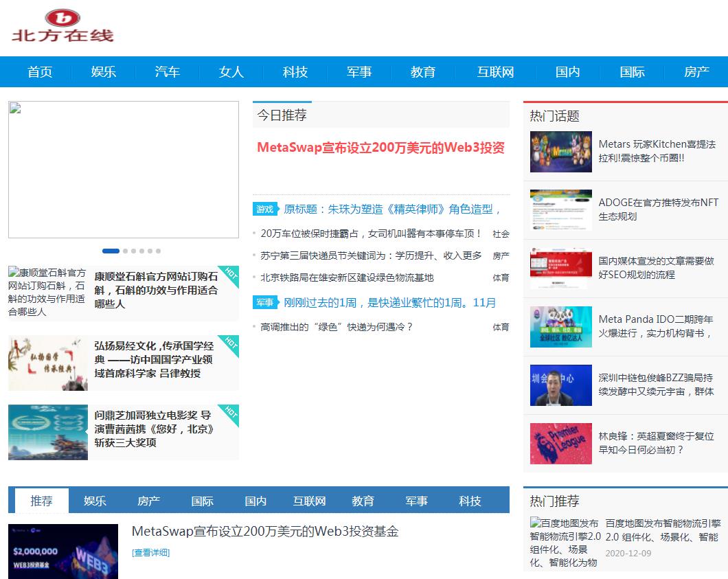The height and width of the screenshot is (579, 728).
Task: Open 百度地图发布智能物流引擎 2.0 article
Action: point(663,530)
